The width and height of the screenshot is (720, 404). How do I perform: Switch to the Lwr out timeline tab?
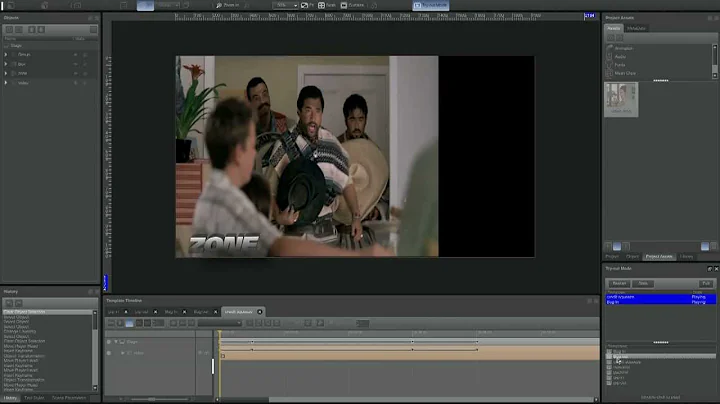click(x=141, y=312)
